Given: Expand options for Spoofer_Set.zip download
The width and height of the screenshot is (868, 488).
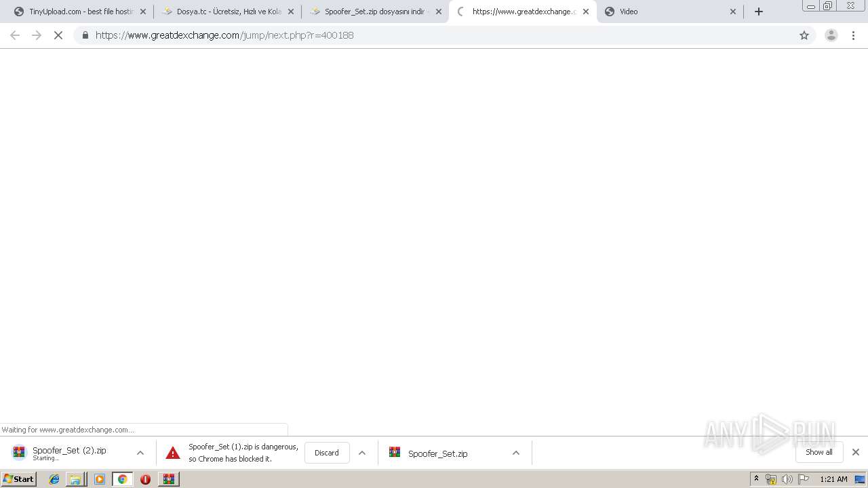Looking at the screenshot, I should pyautogui.click(x=516, y=453).
